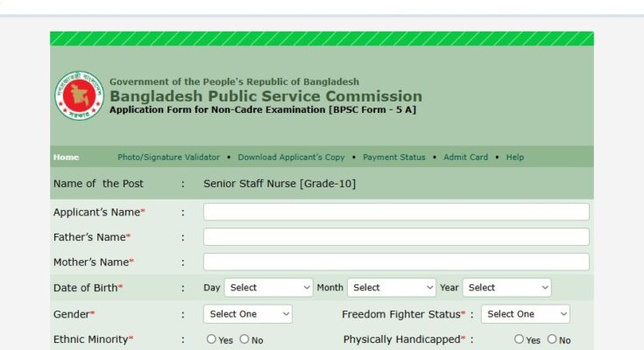Screen dimensions: 644x350
Task: Check the Payment Status link
Action: tap(393, 157)
